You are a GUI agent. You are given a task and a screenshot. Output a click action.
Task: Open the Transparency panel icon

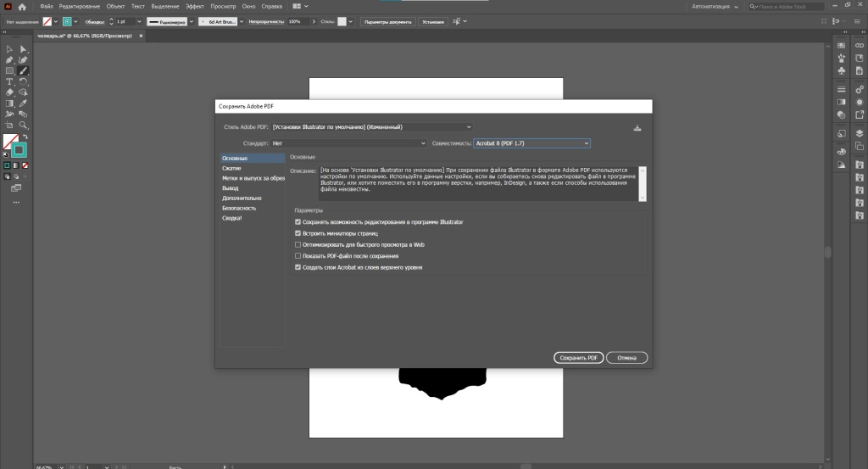tap(842, 115)
